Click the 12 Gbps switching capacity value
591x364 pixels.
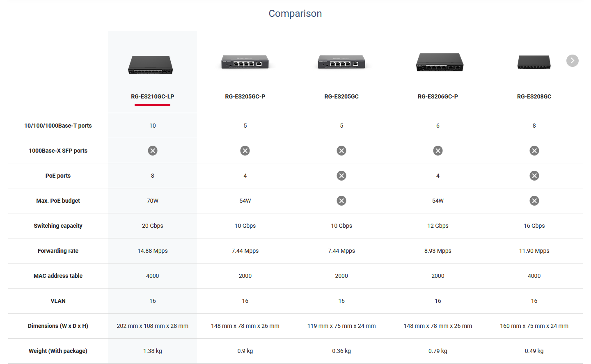pyautogui.click(x=438, y=226)
